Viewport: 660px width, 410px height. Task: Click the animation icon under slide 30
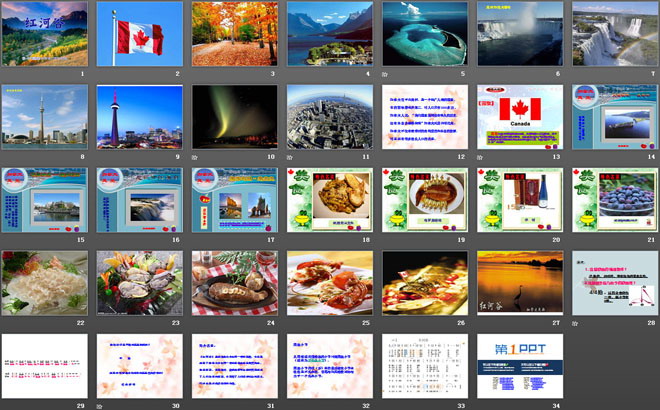point(100,408)
